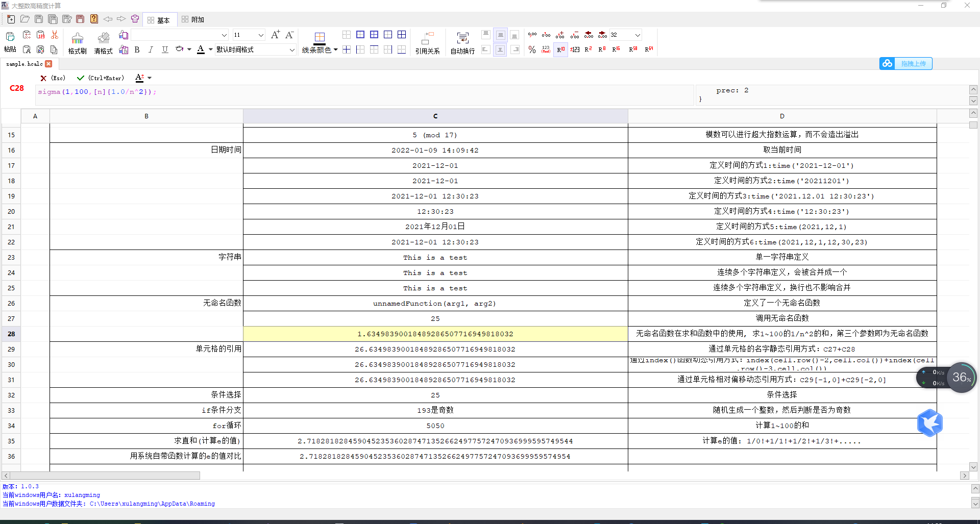Click the 拖拽上传 upload button
The image size is (980, 524).
click(906, 64)
